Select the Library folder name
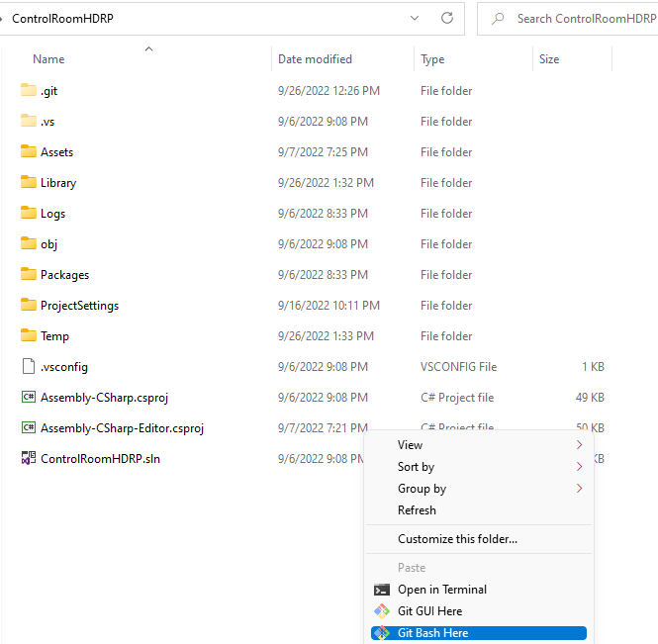The width and height of the screenshot is (658, 644). (x=58, y=183)
